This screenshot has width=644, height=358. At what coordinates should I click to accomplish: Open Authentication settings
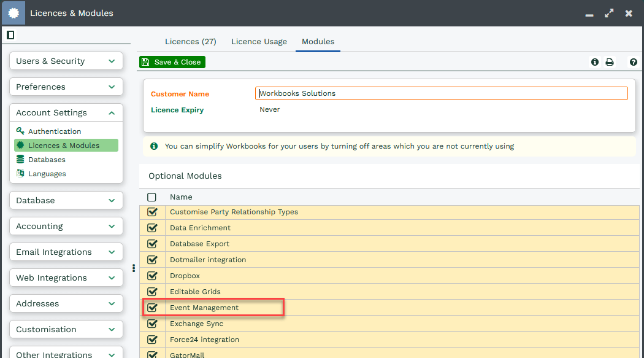[x=55, y=131]
